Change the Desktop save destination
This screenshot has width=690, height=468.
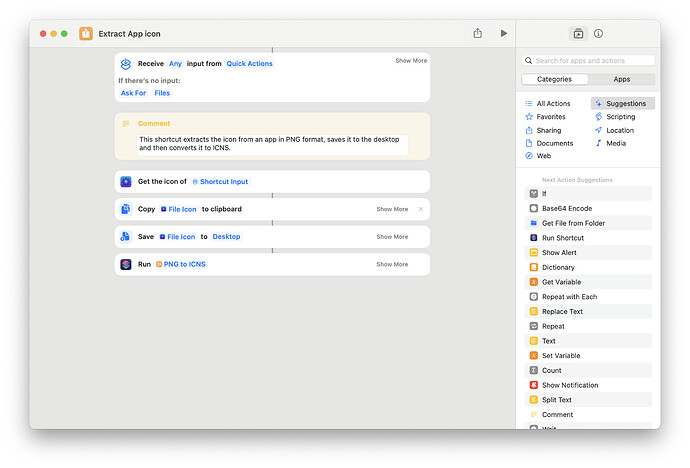tap(226, 237)
